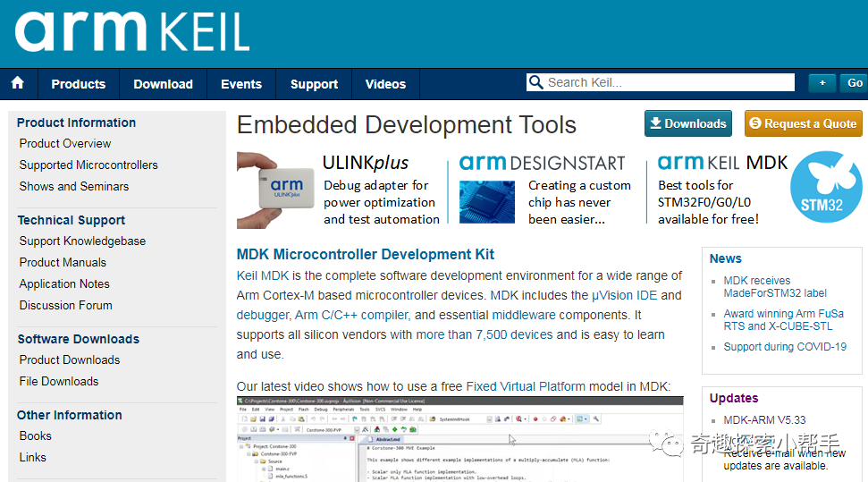Click the Software Downloads heading

tap(78, 339)
